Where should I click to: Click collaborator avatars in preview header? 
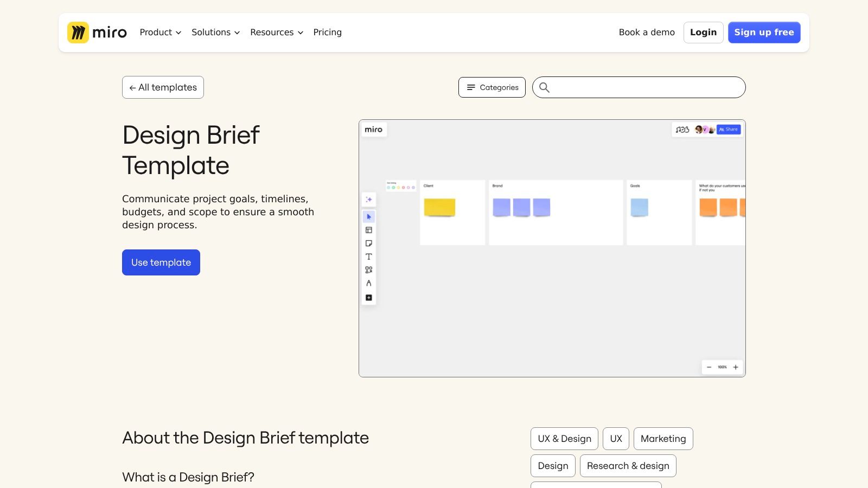click(x=705, y=130)
